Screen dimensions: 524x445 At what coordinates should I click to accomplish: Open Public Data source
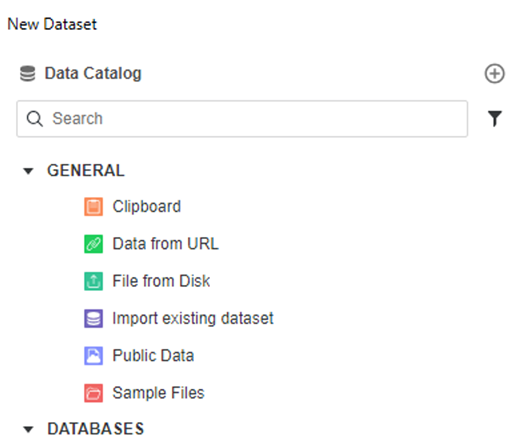pos(153,355)
